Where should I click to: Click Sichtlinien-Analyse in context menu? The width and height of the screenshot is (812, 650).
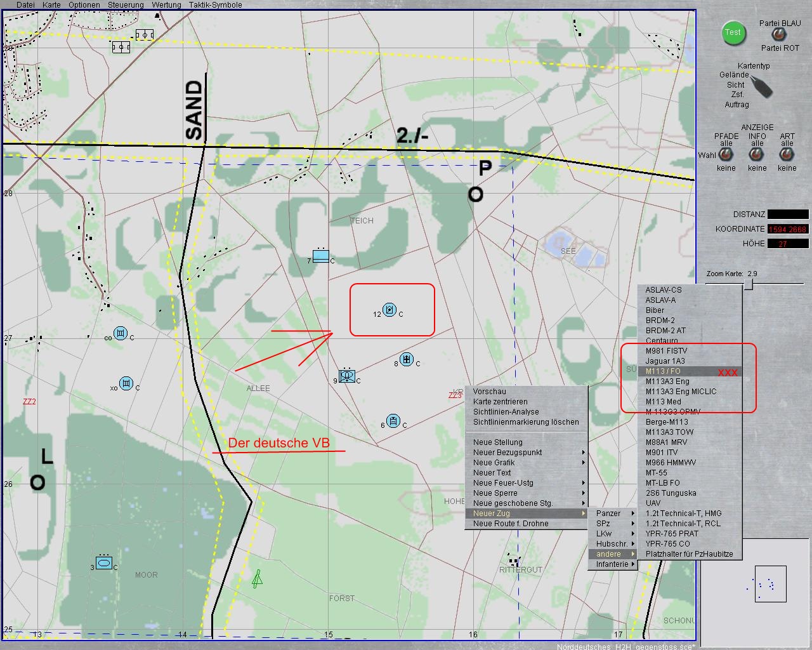pos(506,412)
